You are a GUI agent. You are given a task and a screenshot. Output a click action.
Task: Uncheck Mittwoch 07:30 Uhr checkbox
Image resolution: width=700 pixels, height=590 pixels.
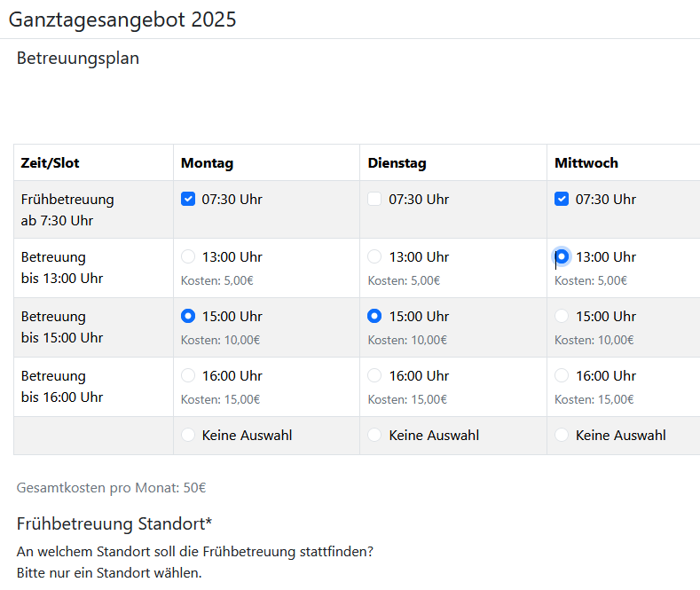pos(562,199)
